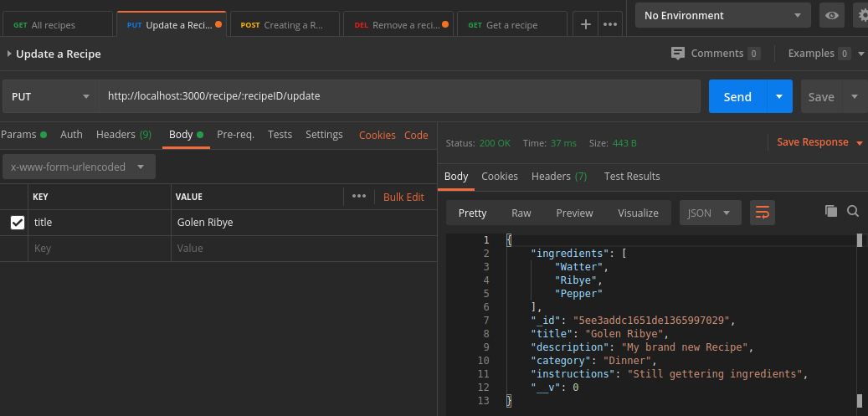
Task: Switch to Visualize response view
Action: tap(638, 213)
